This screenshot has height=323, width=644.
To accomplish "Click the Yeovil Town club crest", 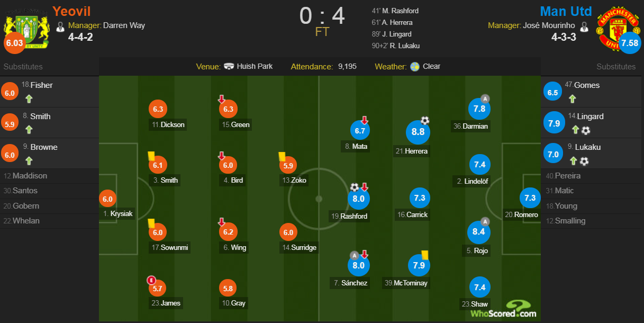I will point(28,28).
